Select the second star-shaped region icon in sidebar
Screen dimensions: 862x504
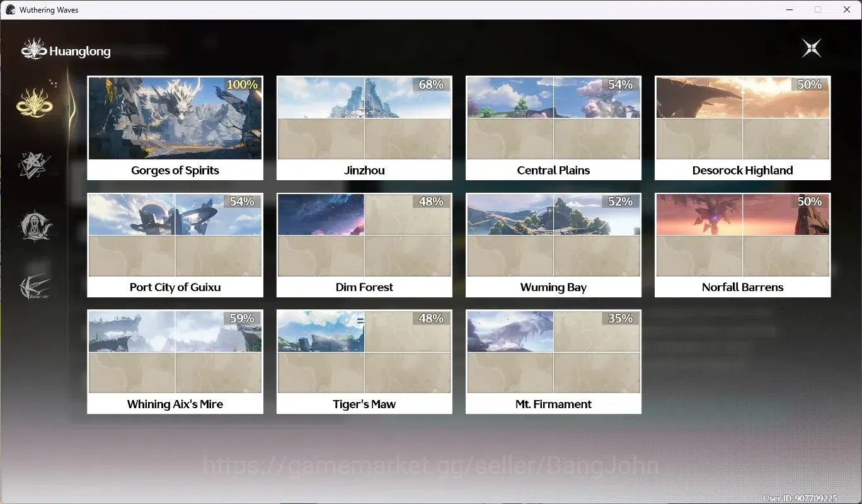pyautogui.click(x=35, y=165)
